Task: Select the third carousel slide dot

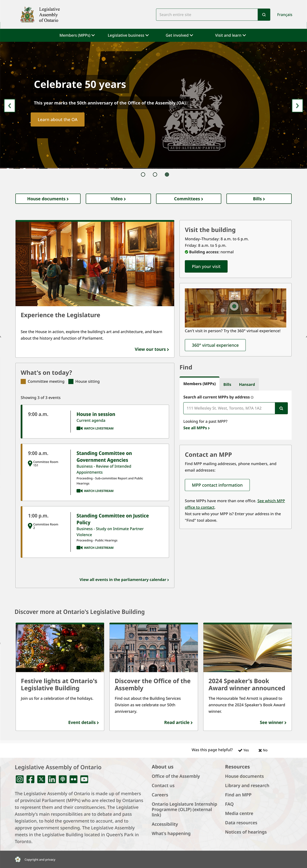Action: point(167,174)
